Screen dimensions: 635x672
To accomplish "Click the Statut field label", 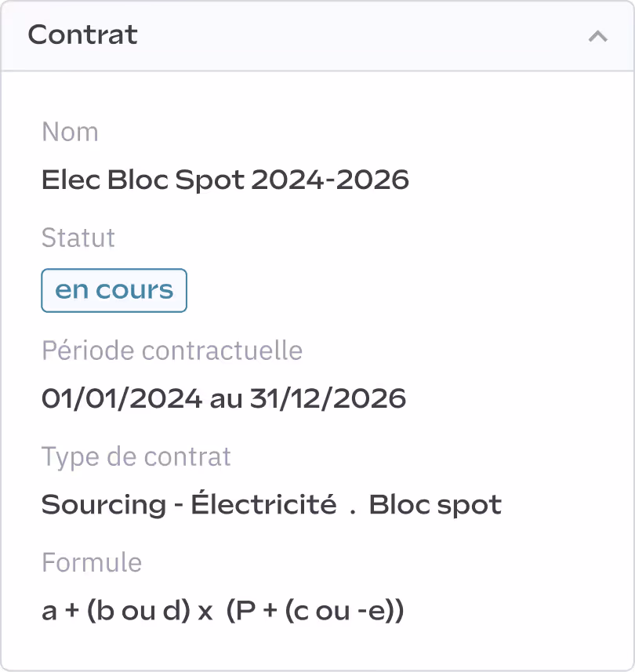I will [x=78, y=238].
